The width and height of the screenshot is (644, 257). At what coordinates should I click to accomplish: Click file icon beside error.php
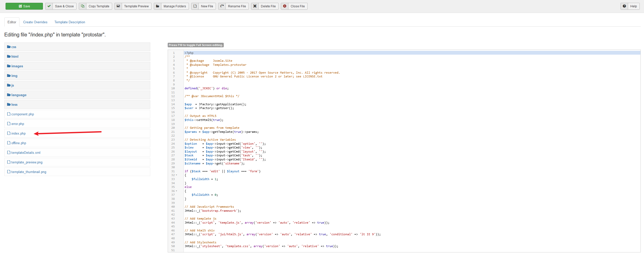[x=9, y=124]
